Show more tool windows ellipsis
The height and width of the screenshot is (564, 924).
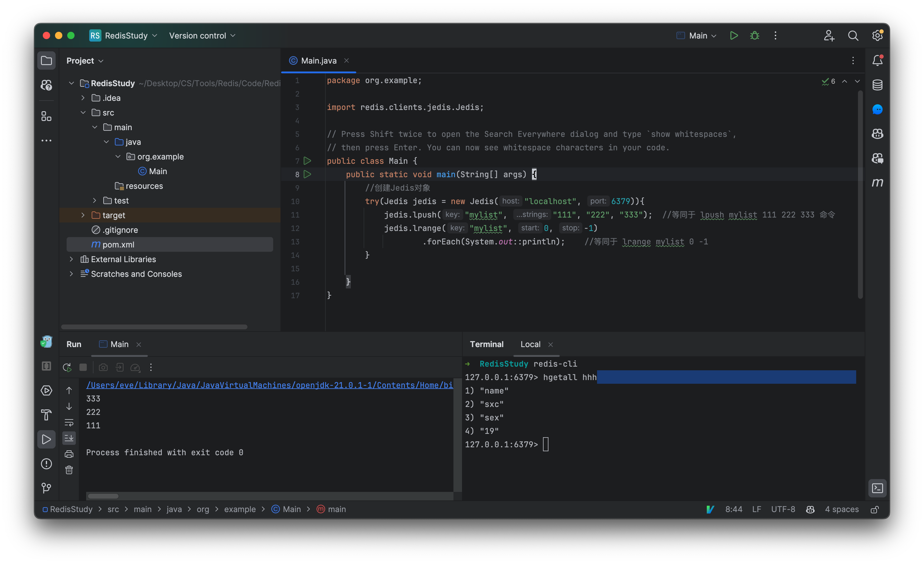[x=46, y=141]
